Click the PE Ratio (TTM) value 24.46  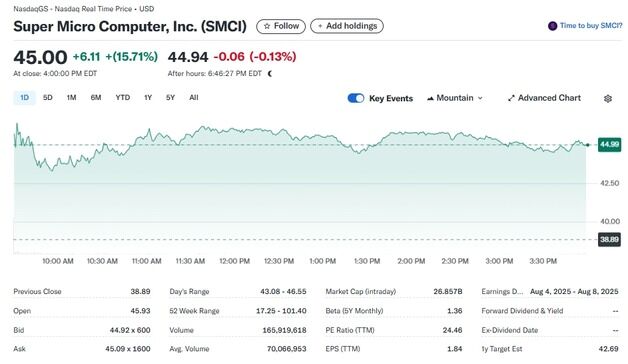[452, 330]
